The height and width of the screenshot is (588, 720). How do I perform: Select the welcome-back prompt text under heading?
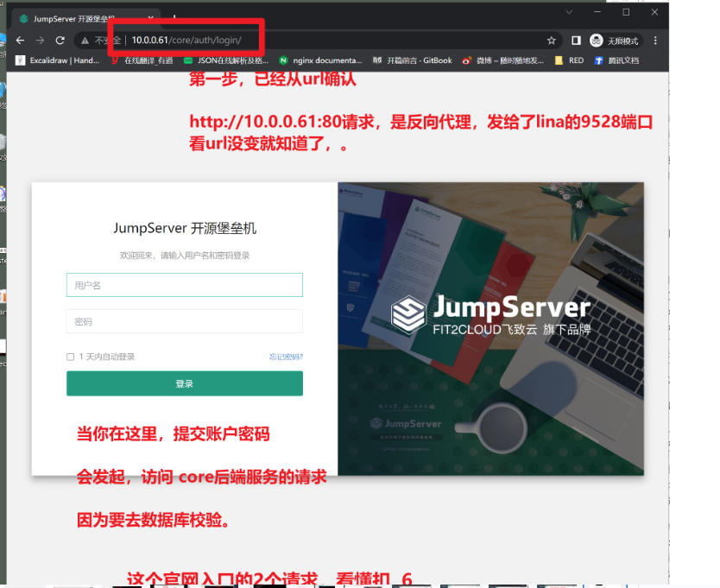(x=185, y=256)
